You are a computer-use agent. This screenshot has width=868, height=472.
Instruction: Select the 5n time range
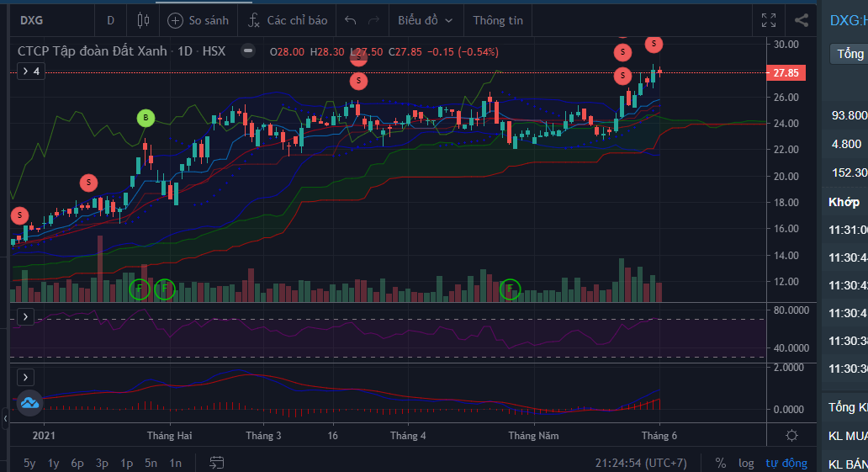click(x=151, y=463)
